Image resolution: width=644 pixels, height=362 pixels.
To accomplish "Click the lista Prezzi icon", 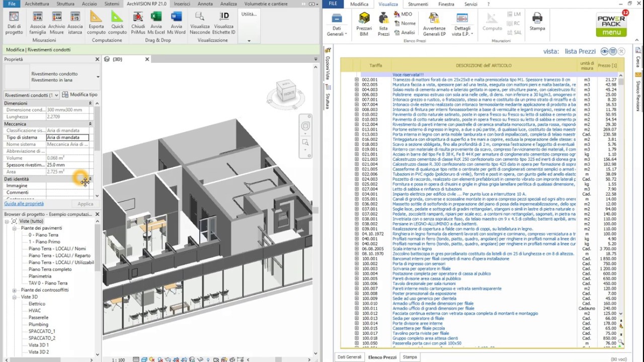I will pos(383,24).
